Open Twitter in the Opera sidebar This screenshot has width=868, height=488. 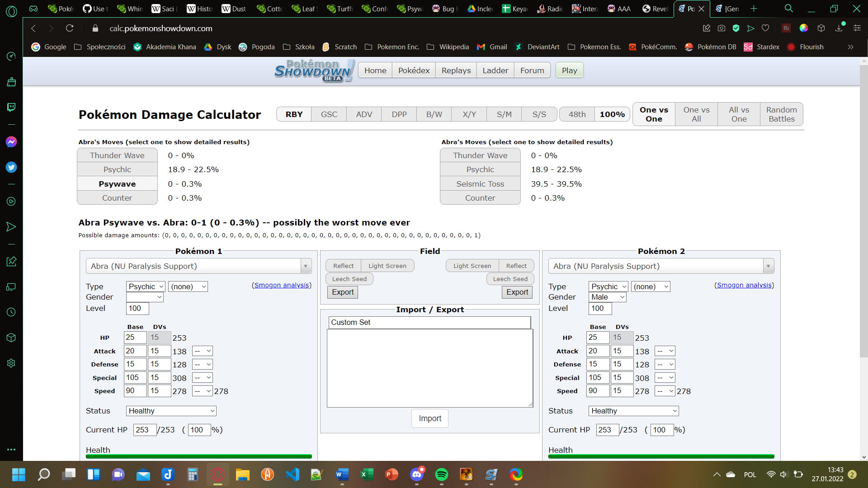pyautogui.click(x=11, y=167)
